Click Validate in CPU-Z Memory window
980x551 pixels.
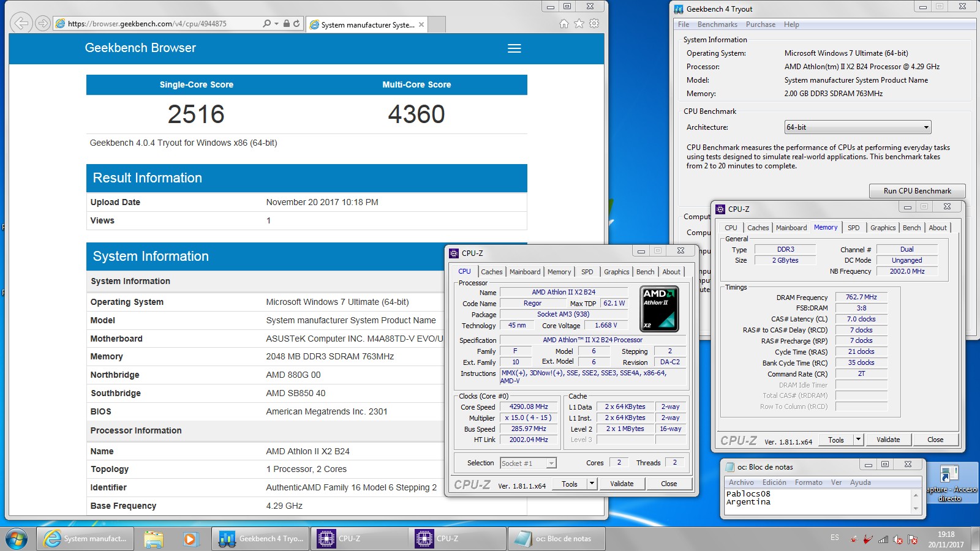(888, 440)
